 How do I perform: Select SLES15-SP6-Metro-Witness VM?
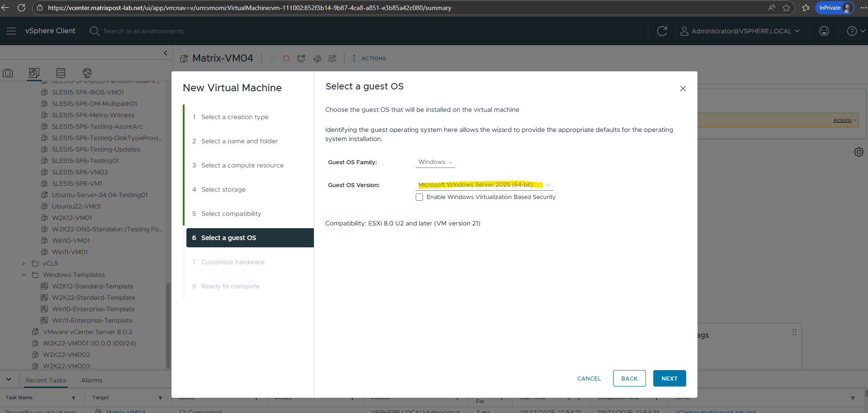tap(93, 115)
